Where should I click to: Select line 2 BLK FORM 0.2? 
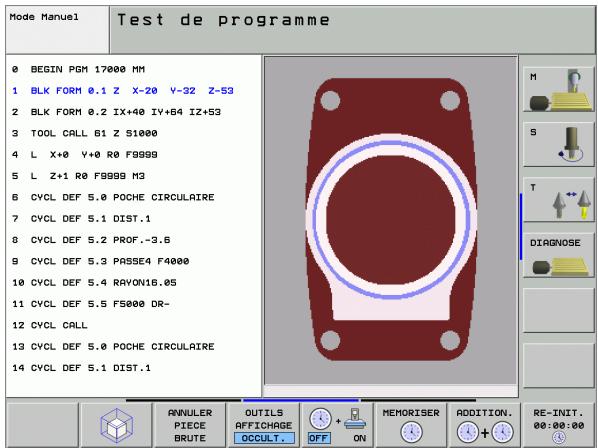click(x=116, y=112)
